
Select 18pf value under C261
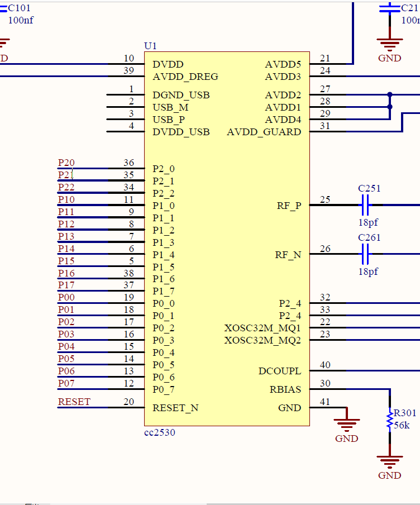pos(368,272)
